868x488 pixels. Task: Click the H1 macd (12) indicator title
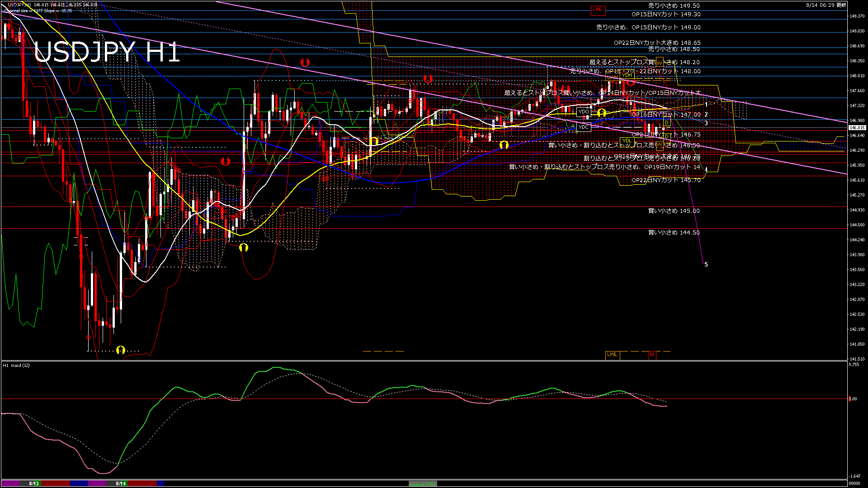[x=16, y=365]
